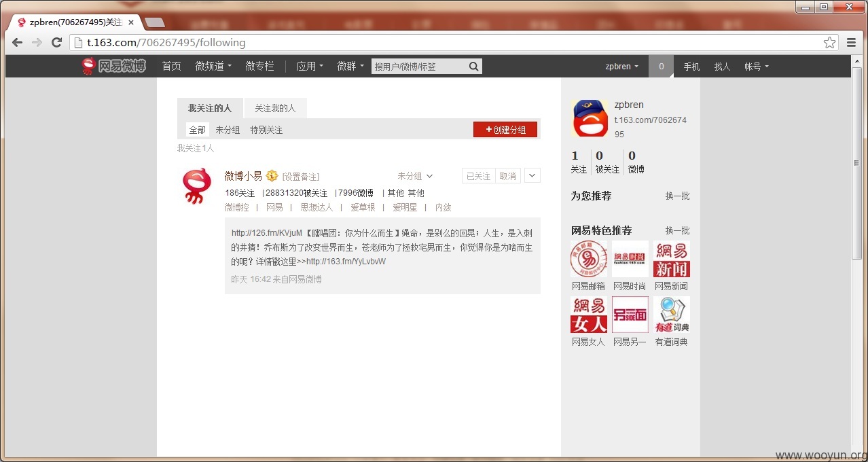Viewport: 868px width, 462px height.
Task: Click the 已关注 button
Action: click(x=478, y=176)
